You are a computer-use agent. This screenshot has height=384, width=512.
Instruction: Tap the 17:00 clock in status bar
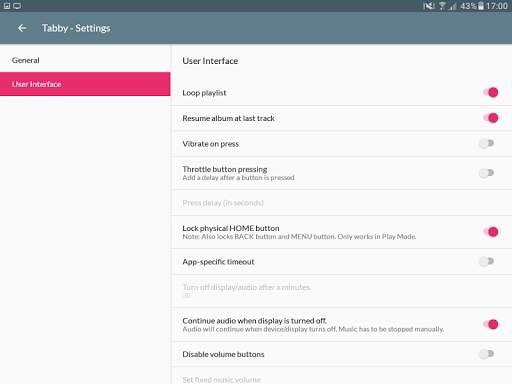[497, 6]
